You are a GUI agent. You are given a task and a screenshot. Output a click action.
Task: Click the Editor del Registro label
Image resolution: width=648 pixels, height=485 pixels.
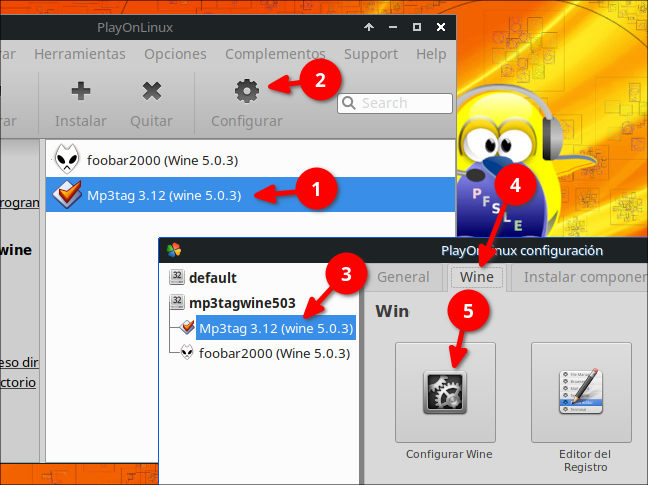585,461
